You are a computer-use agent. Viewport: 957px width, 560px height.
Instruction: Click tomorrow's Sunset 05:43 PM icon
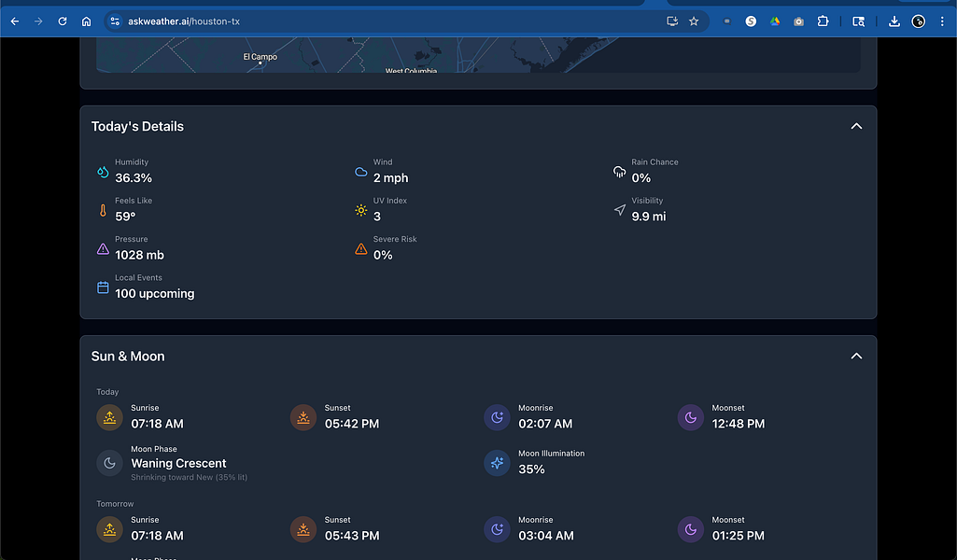(x=303, y=529)
